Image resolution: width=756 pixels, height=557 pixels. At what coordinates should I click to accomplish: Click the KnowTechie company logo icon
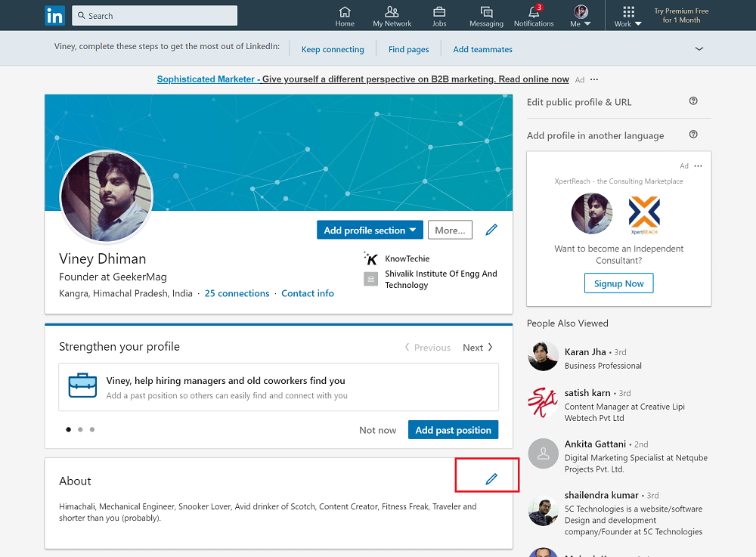370,258
